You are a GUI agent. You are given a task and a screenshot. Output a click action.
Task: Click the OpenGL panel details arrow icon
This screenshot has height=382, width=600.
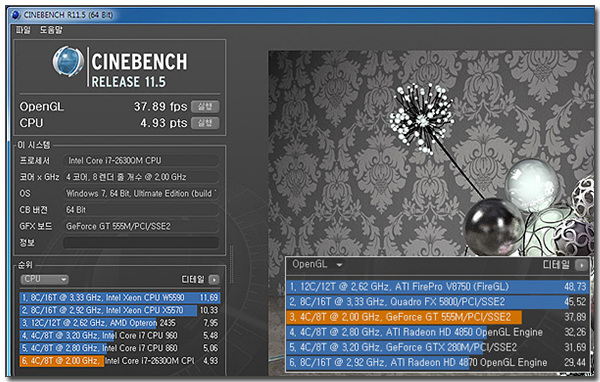click(582, 265)
